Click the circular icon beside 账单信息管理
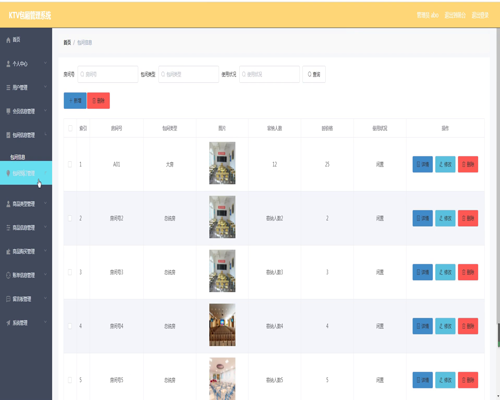 [8, 275]
